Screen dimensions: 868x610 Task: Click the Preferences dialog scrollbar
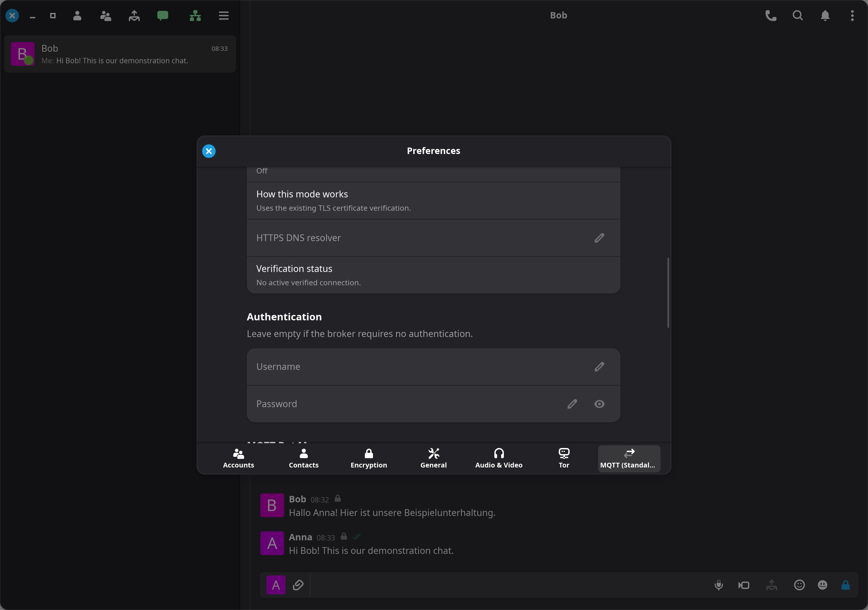[x=668, y=293]
